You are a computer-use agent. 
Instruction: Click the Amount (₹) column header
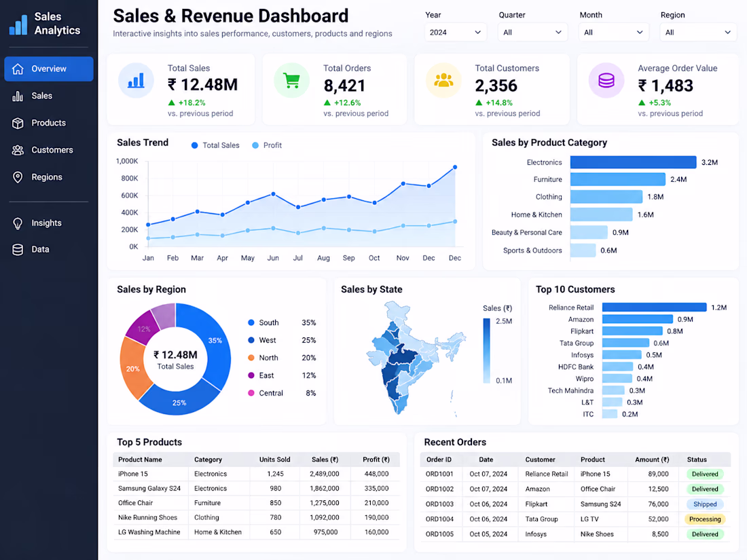[652, 460]
